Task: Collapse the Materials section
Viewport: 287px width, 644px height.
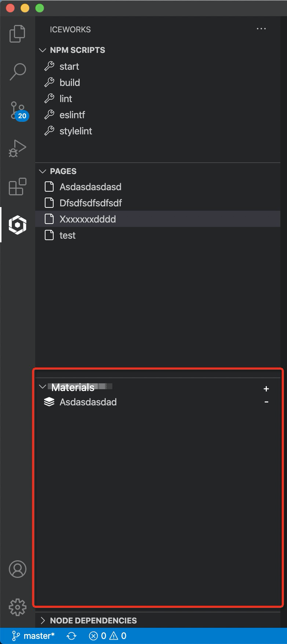Action: [42, 387]
